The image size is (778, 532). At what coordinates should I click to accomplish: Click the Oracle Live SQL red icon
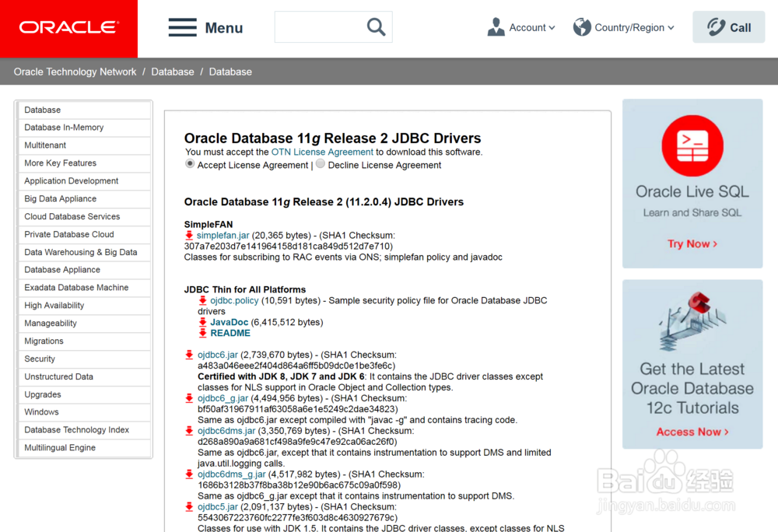click(x=692, y=145)
